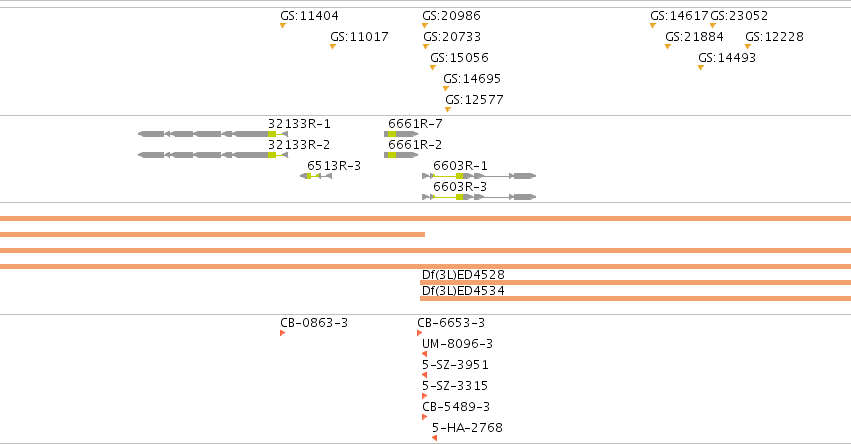851x444 pixels.
Task: Click the GS:15056 insertion marker triangle
Action: tap(433, 68)
